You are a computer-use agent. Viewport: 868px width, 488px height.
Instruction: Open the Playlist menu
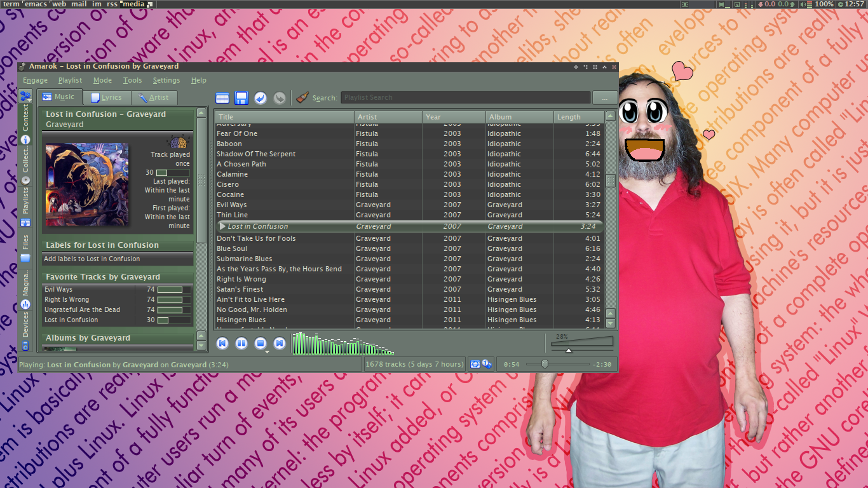[x=70, y=80]
